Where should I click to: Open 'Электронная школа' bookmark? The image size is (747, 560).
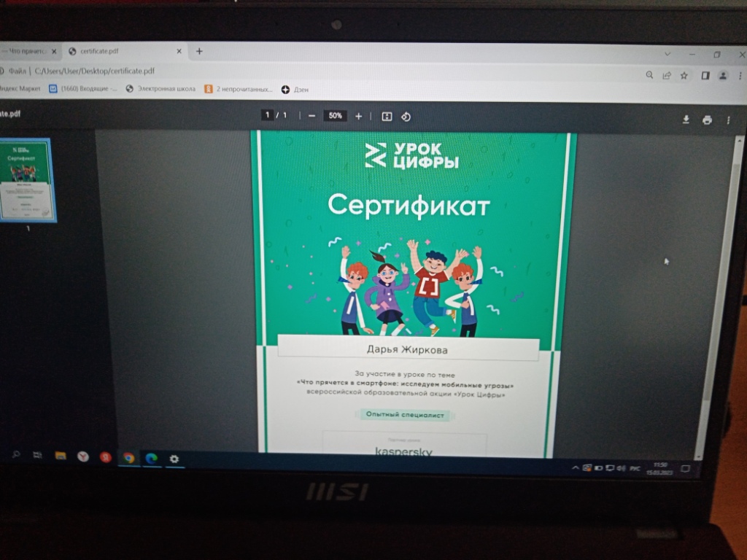(x=160, y=88)
